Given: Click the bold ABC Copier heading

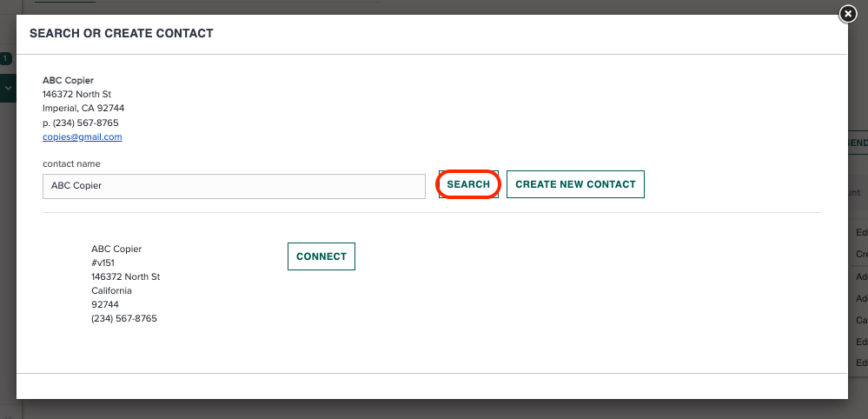Looking at the screenshot, I should (68, 80).
